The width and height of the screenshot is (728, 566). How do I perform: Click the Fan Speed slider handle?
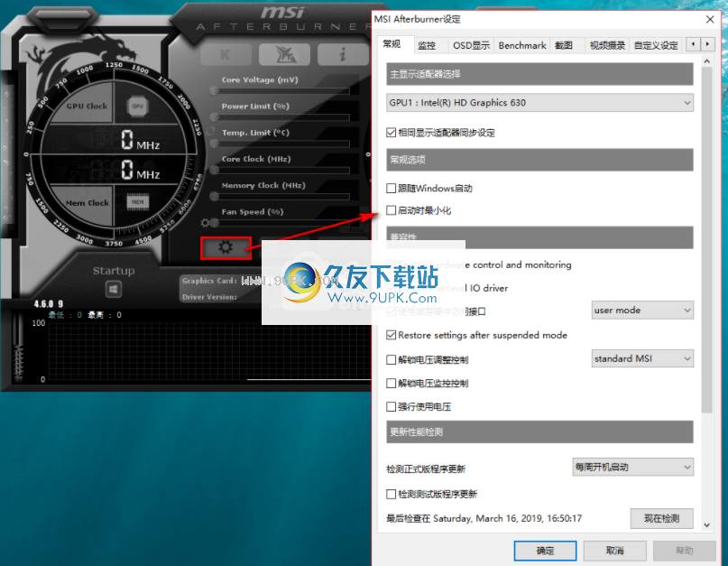pyautogui.click(x=215, y=223)
